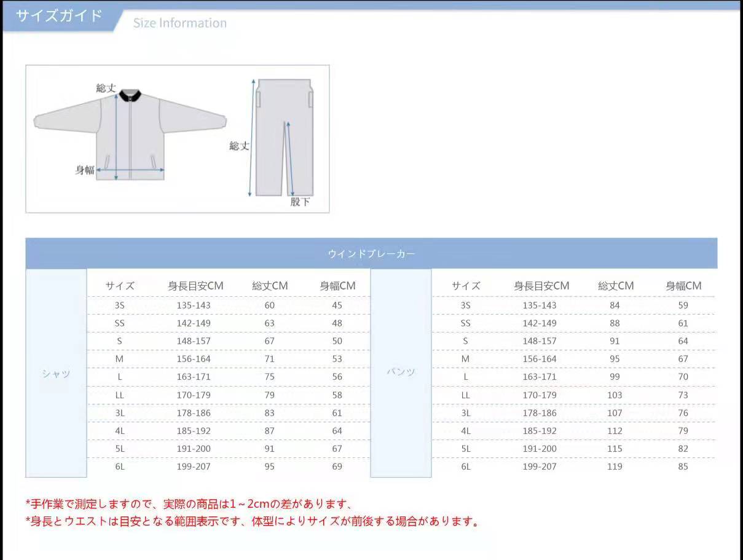Select size 6L in the shirt table
Screen dimensions: 743x560
click(121, 467)
